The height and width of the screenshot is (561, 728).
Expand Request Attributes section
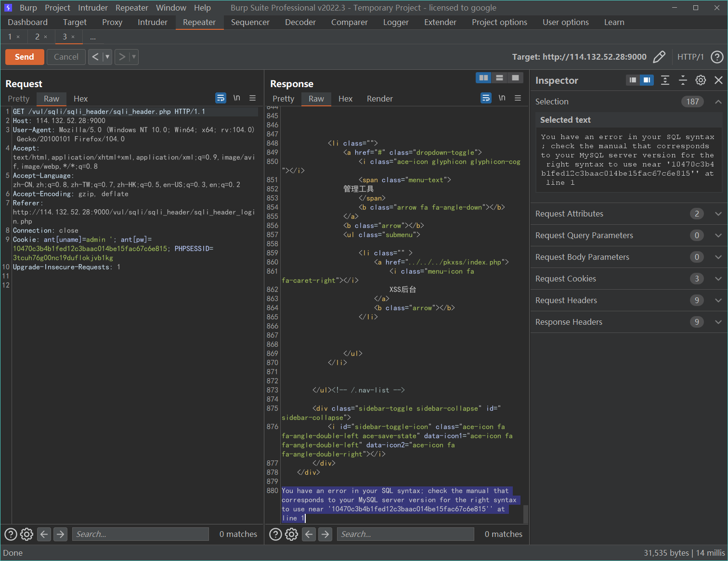coord(718,214)
